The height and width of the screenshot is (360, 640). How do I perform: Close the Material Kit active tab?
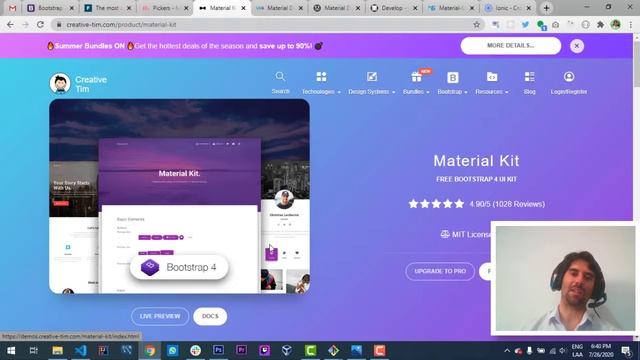coord(244,8)
